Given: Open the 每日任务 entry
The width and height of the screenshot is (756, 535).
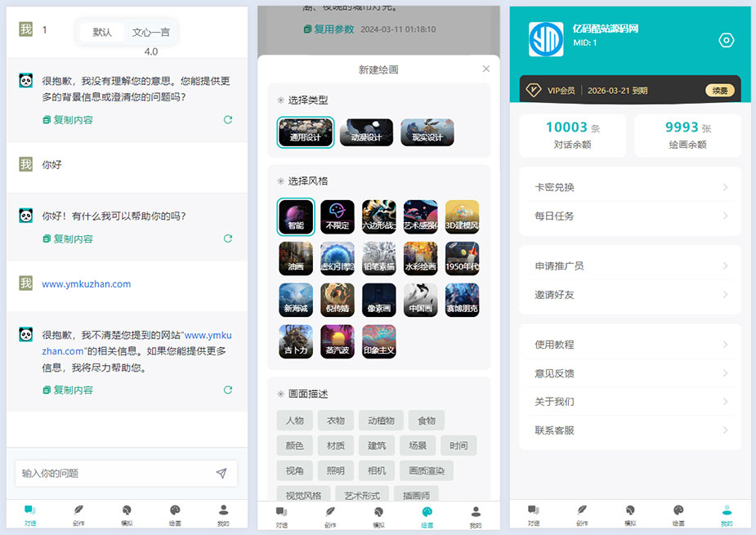Looking at the screenshot, I should point(630,216).
